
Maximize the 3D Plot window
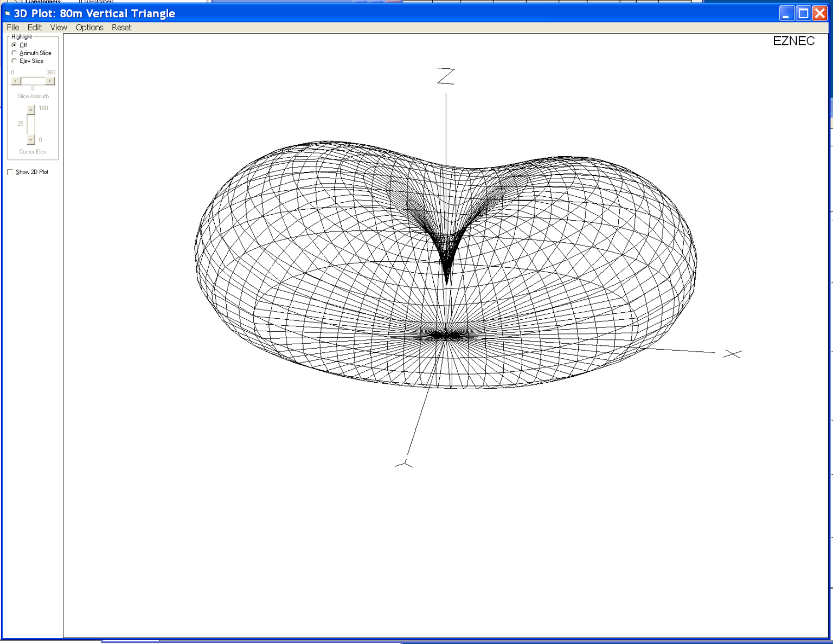click(803, 14)
